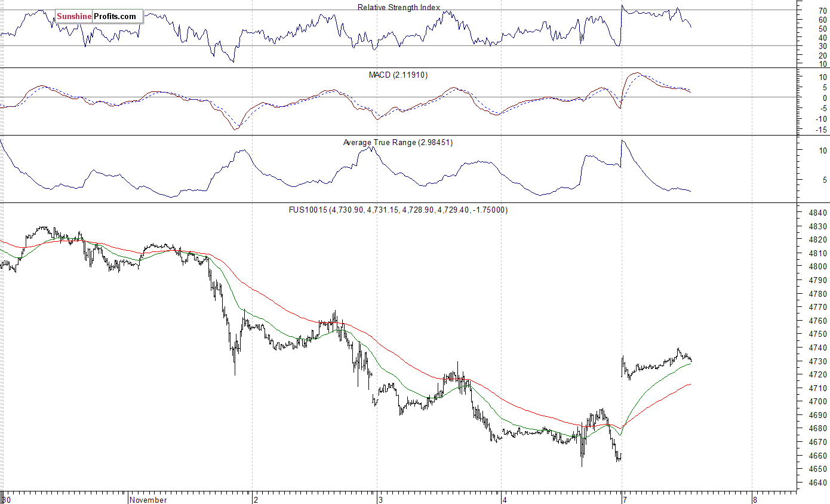Click price axis label 4660
The width and height of the screenshot is (830, 504).
point(819,456)
